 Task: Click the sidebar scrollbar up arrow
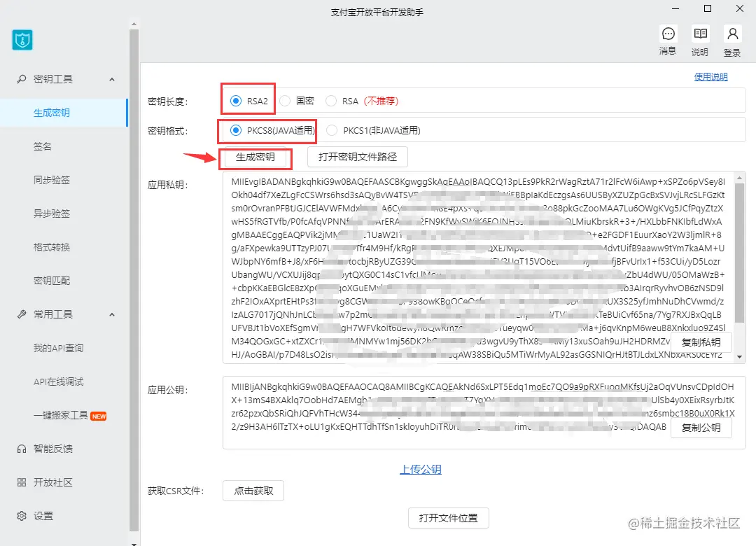tap(134, 24)
